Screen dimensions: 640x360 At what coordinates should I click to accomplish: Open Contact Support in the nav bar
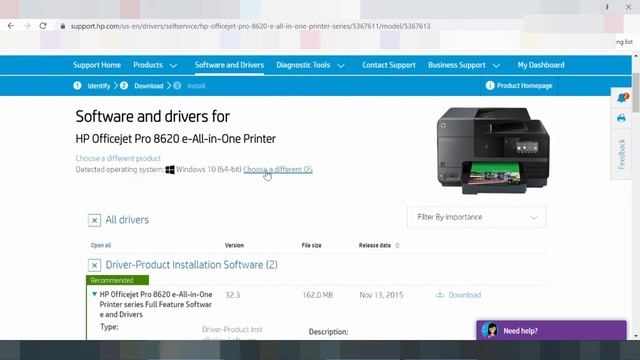[389, 65]
